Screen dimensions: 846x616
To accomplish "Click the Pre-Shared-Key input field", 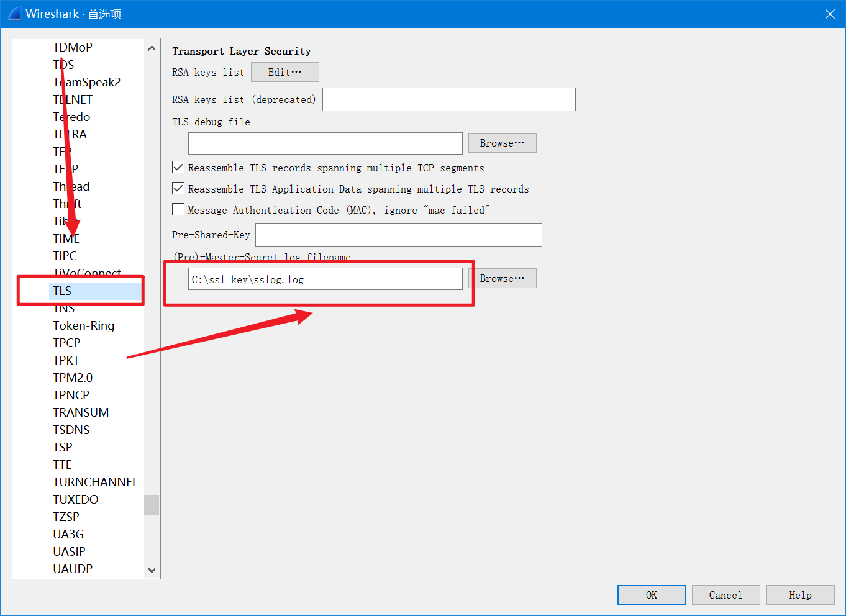I will [x=399, y=235].
